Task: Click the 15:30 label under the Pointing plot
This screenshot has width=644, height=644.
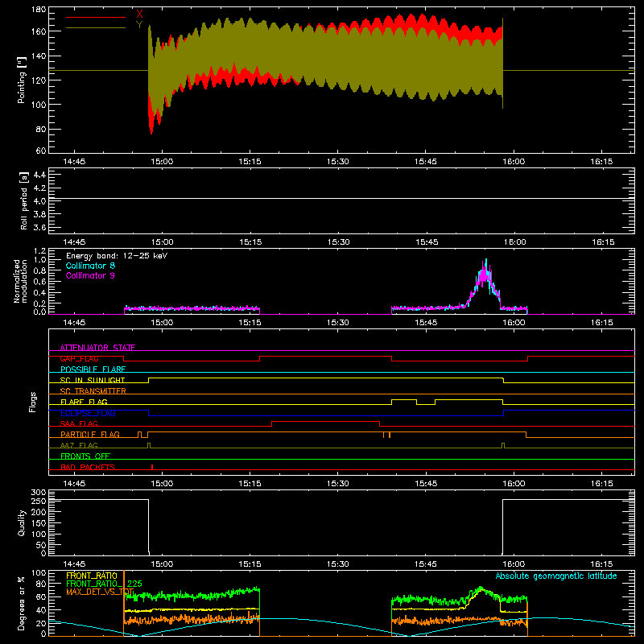Action: click(x=338, y=162)
